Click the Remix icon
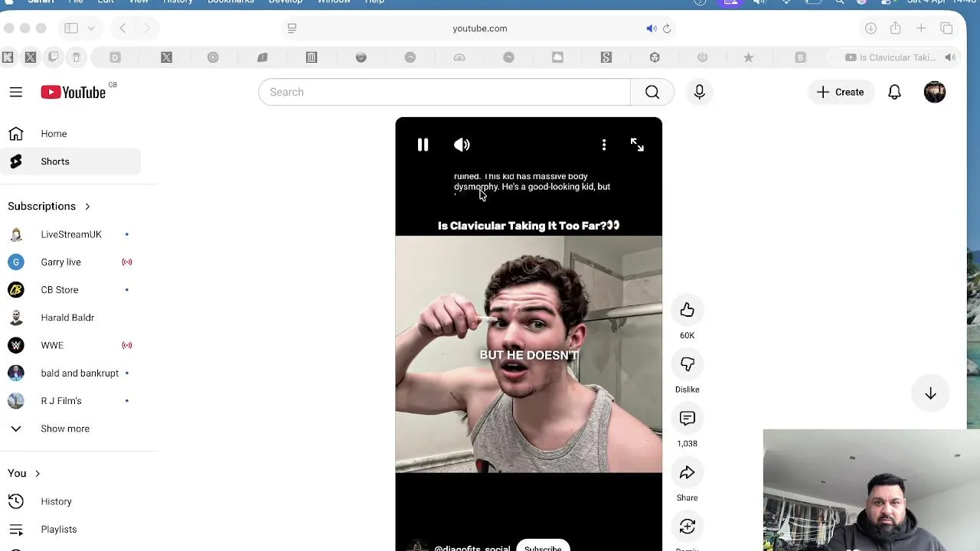 click(x=687, y=527)
